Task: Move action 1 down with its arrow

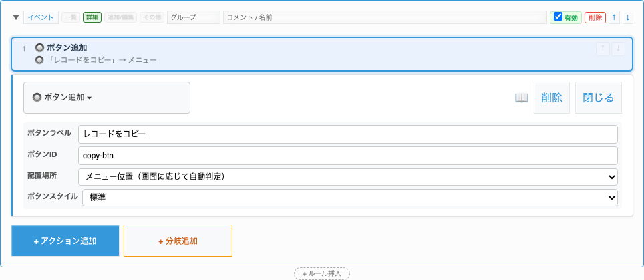Action: click(618, 49)
